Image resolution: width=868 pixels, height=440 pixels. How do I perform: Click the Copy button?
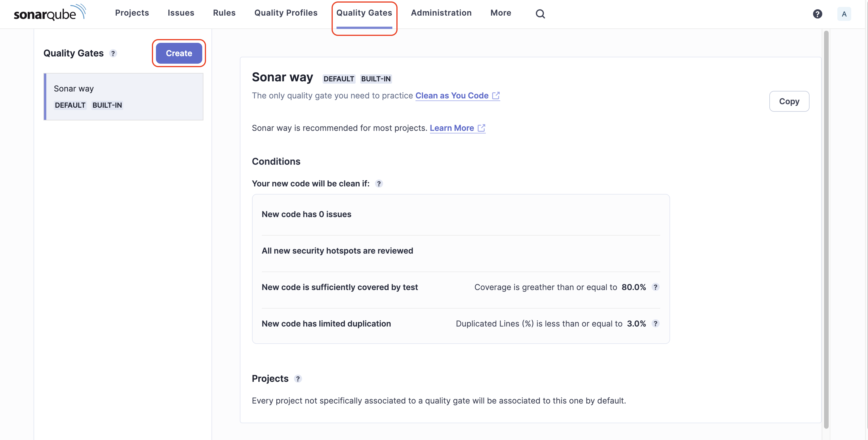point(789,101)
